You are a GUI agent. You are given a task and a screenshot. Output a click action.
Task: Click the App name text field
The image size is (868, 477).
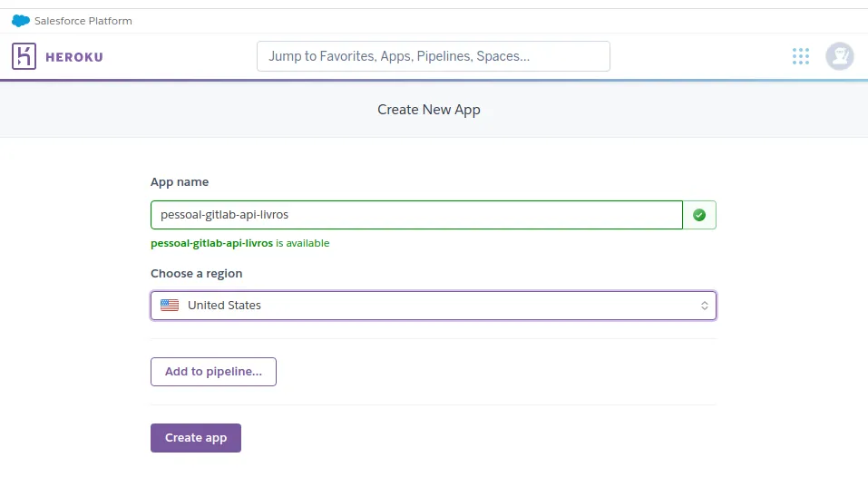pos(416,215)
